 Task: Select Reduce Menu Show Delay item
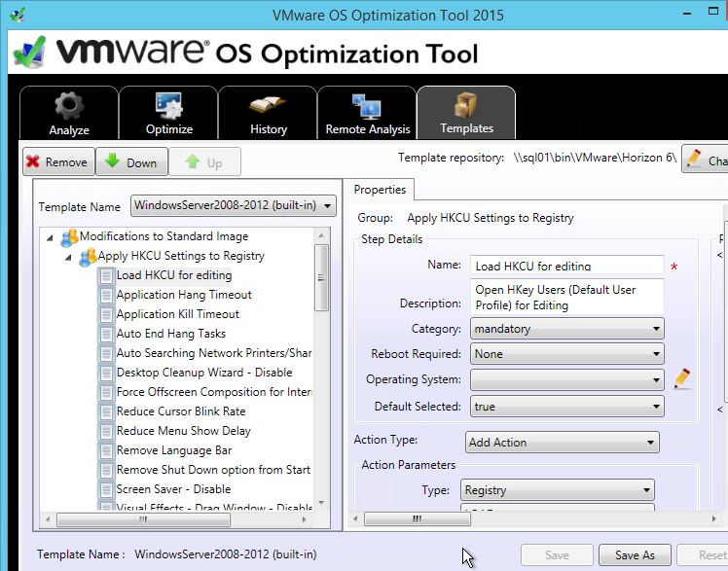click(x=183, y=431)
